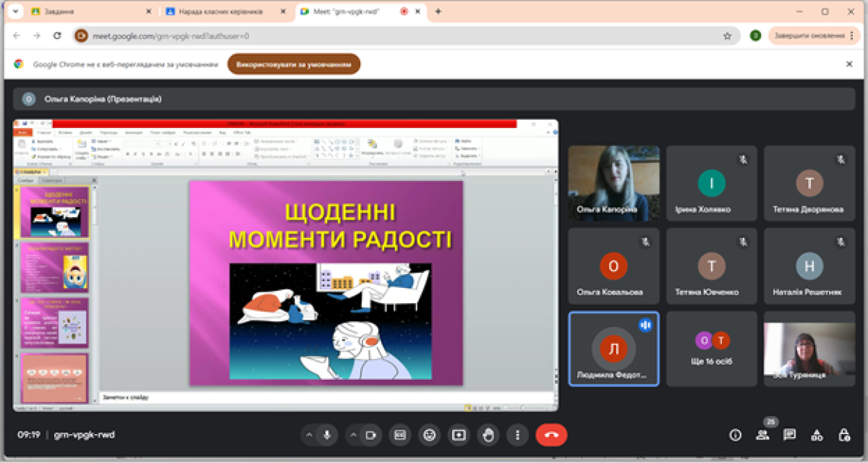Switch to the Завдання browser tab

pyautogui.click(x=87, y=12)
